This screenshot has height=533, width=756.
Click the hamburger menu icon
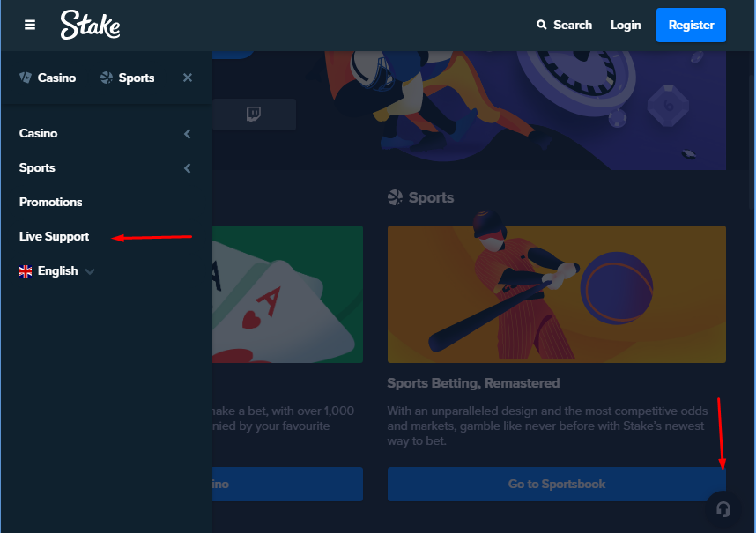(30, 25)
